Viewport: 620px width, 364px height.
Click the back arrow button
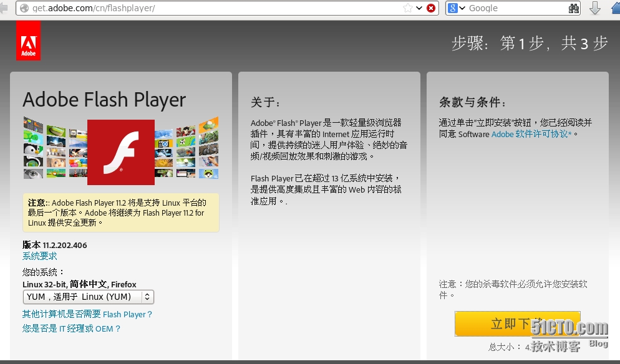pyautogui.click(x=4, y=8)
